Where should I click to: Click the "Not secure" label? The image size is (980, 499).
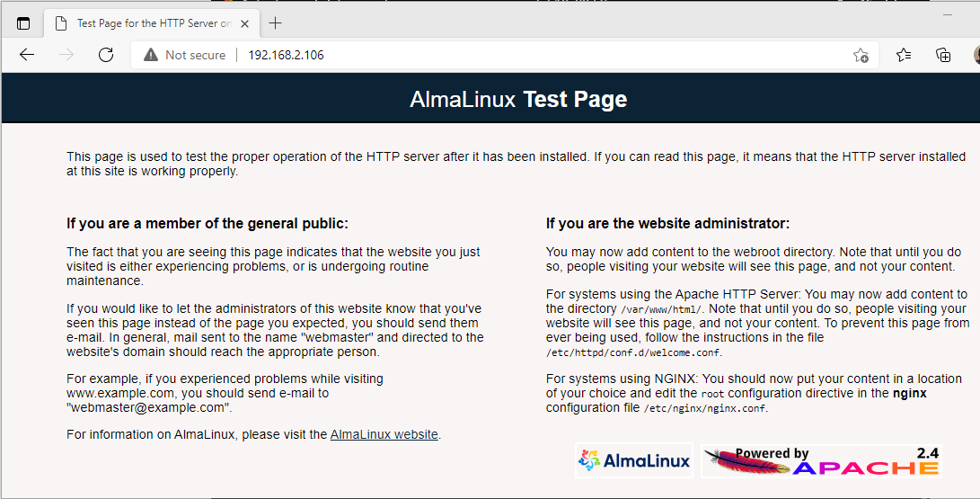pyautogui.click(x=196, y=55)
